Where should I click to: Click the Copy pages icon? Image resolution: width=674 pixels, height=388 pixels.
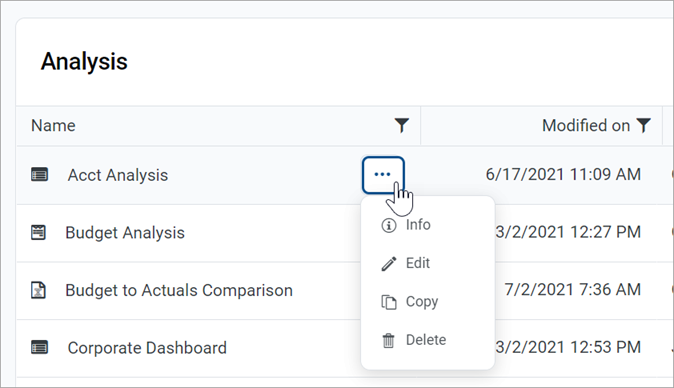click(x=389, y=302)
